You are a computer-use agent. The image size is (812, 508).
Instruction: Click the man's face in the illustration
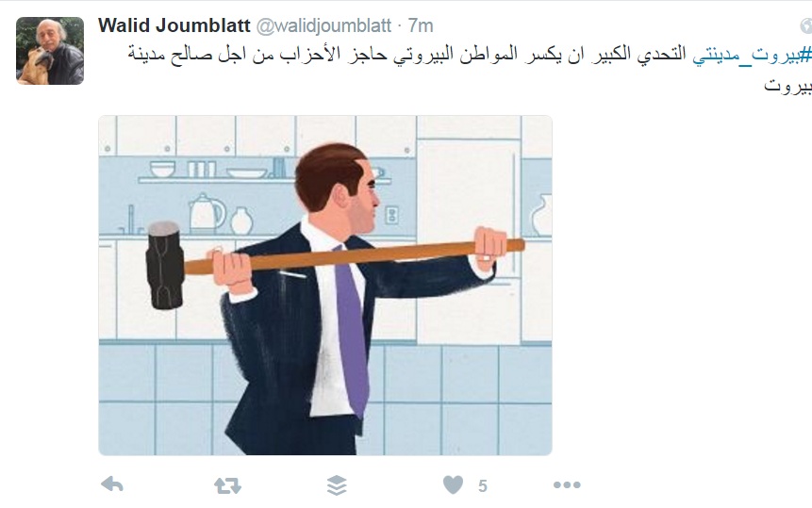click(x=363, y=199)
